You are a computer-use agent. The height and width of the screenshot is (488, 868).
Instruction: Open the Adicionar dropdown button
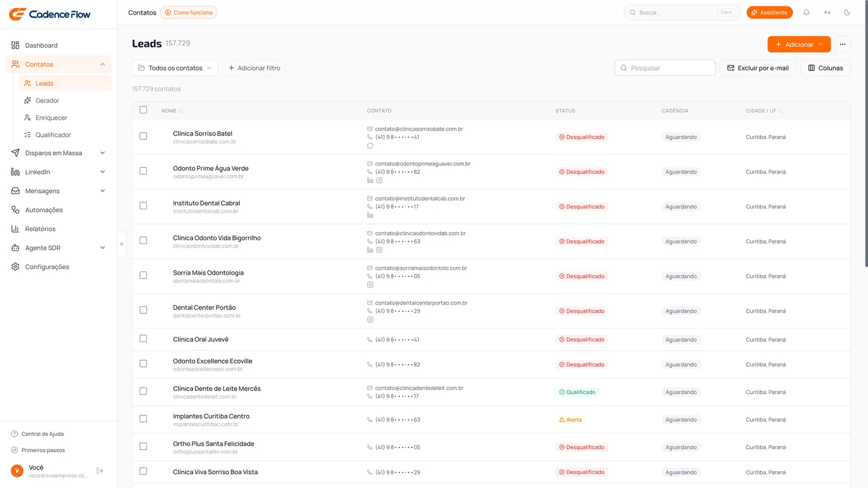(799, 44)
